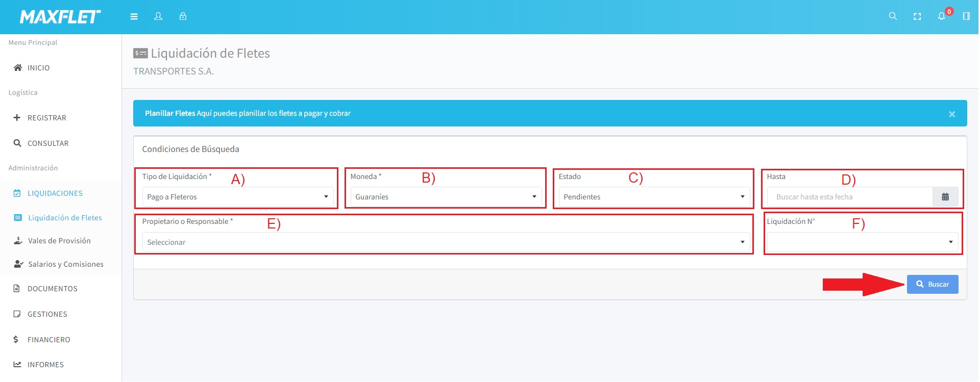Dismiss the Planillar Fletes info banner
This screenshot has height=382, width=980.
click(952, 114)
